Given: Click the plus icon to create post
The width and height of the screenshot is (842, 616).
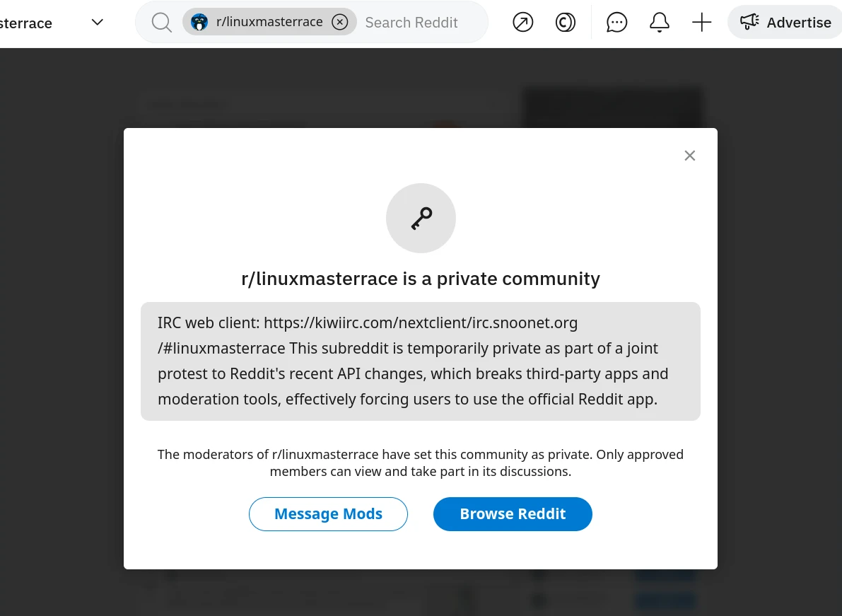Looking at the screenshot, I should point(701,23).
